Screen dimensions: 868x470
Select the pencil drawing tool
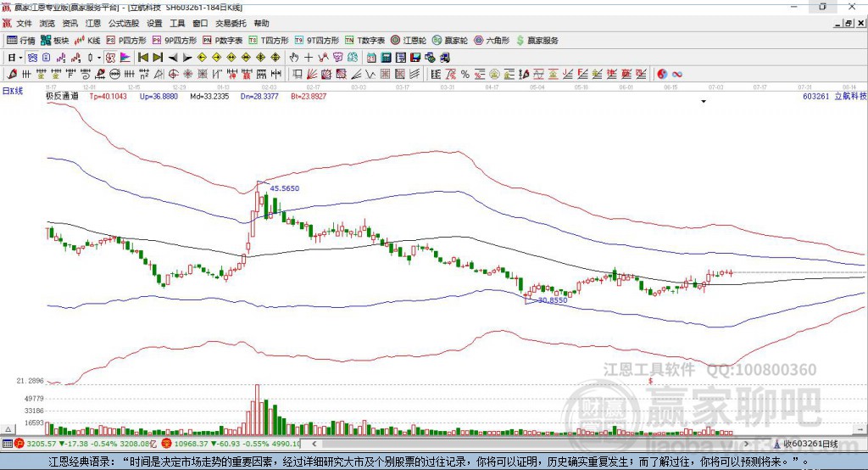(12, 74)
